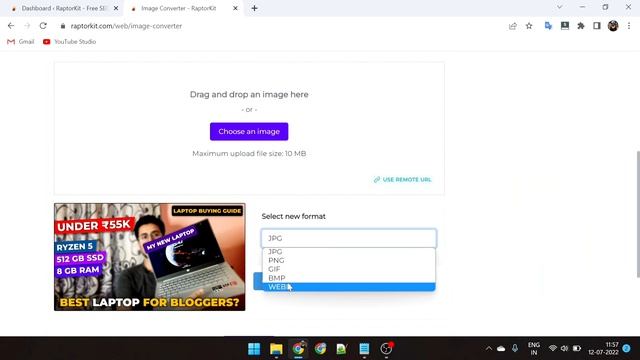Select PNG option from format list
The width and height of the screenshot is (640, 360).
349,260
